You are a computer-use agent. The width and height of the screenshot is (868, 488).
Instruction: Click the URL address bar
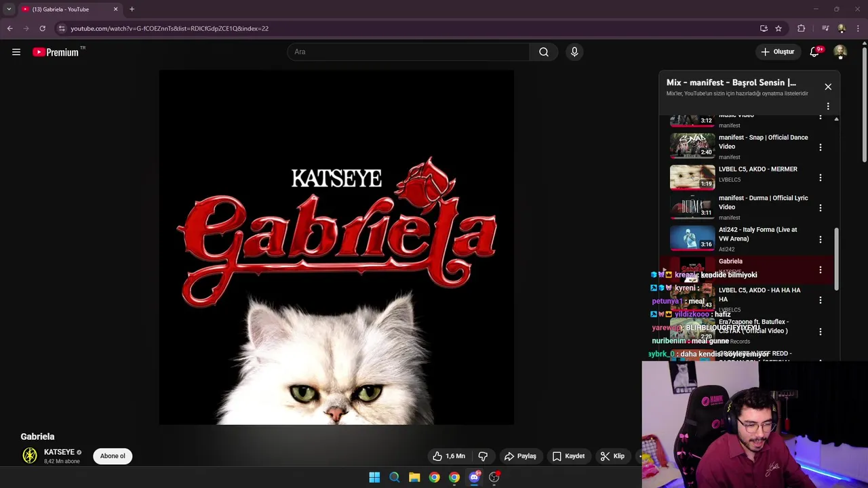pyautogui.click(x=407, y=28)
